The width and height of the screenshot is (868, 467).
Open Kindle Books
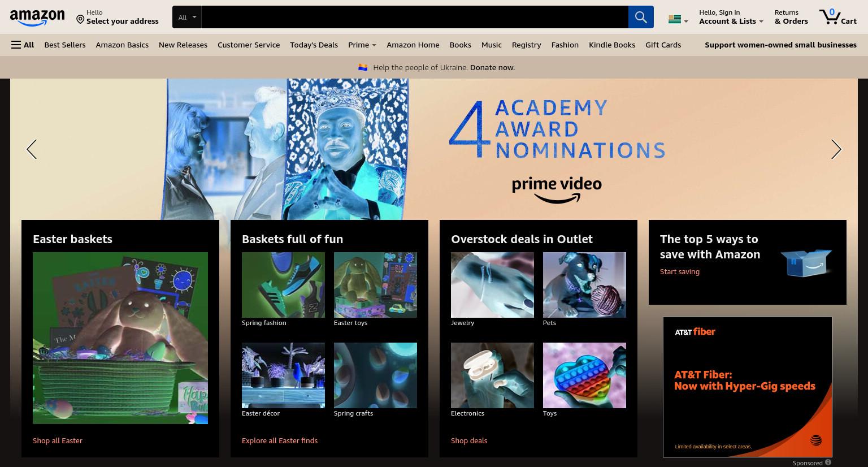coord(612,45)
